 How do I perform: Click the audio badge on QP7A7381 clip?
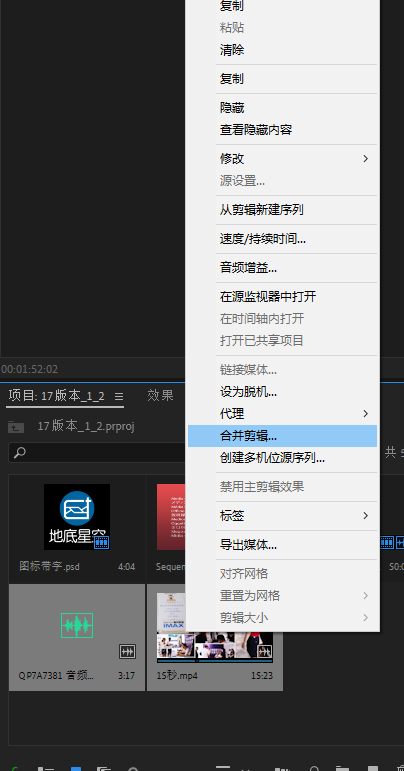point(127,652)
